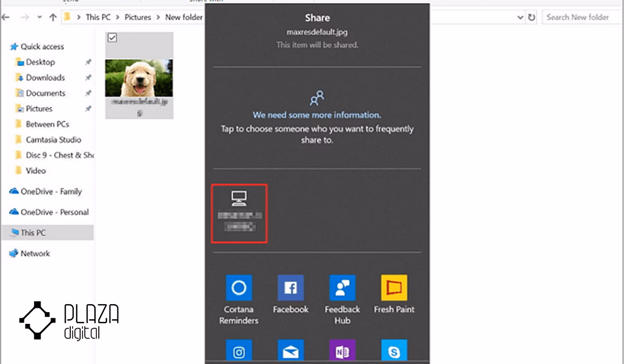Select OneDrive - Personal in sidebar
Screen dimensions: 624x364
(x=55, y=212)
